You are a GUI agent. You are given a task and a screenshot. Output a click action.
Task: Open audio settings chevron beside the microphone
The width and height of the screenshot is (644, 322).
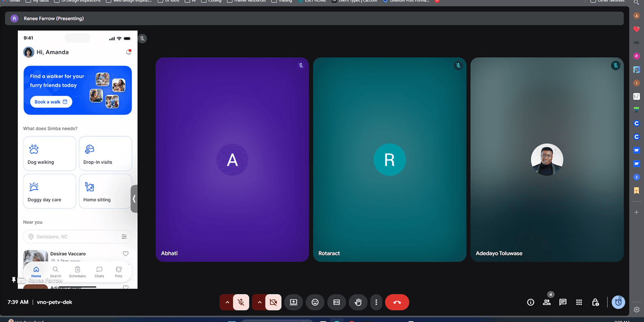point(227,302)
